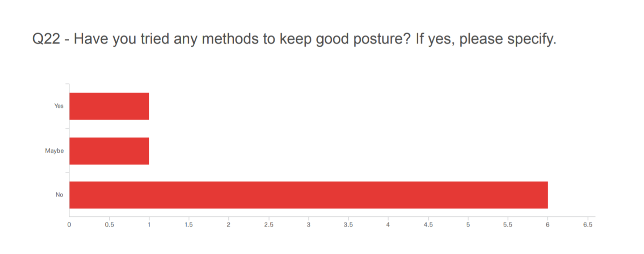644x254 pixels.
Task: Click the 6 tick label on axis
Action: (548, 225)
